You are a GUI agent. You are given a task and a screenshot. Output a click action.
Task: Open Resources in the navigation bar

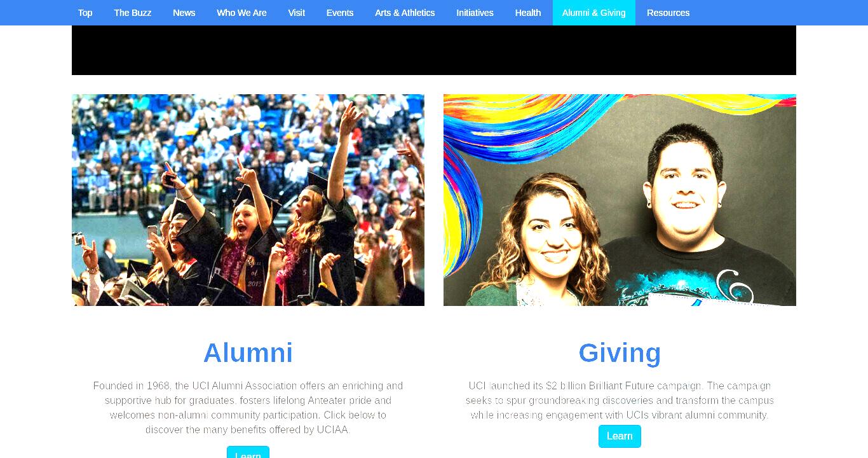click(x=668, y=13)
